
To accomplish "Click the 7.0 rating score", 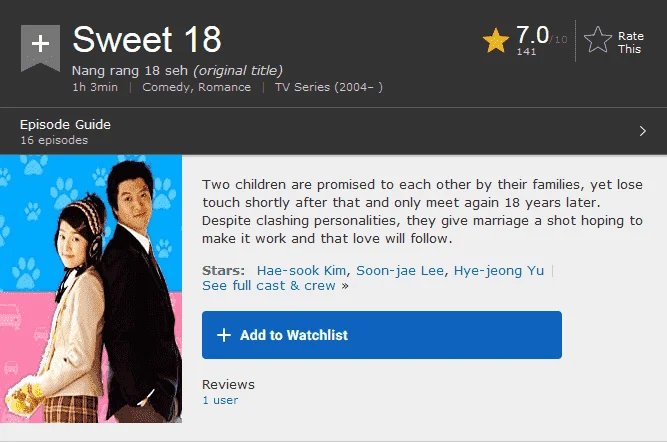I will (x=532, y=34).
